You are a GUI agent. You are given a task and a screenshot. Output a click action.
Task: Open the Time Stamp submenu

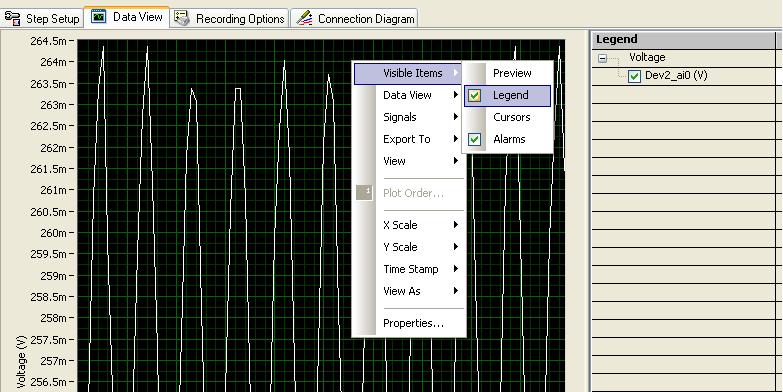pos(409,269)
